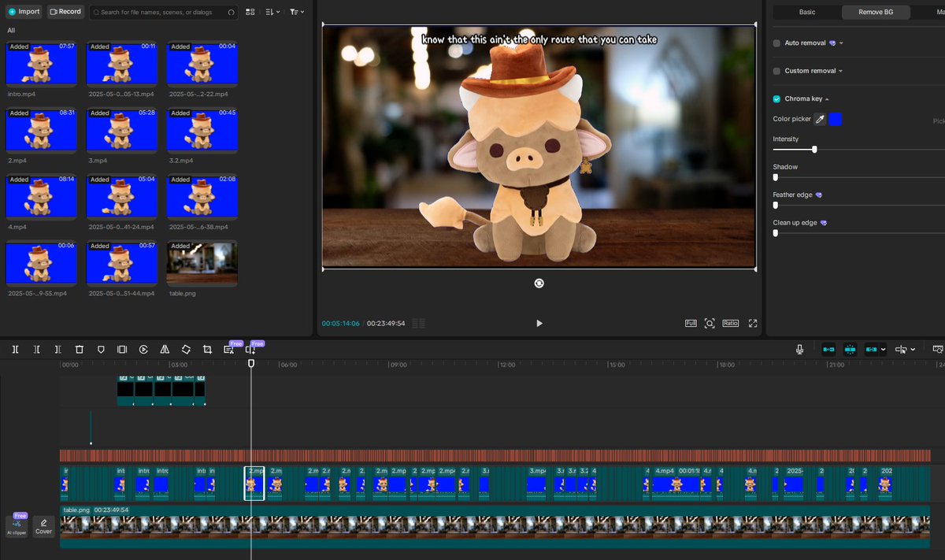Uncheck the Chroma key checkbox
The width and height of the screenshot is (945, 560).
point(776,99)
